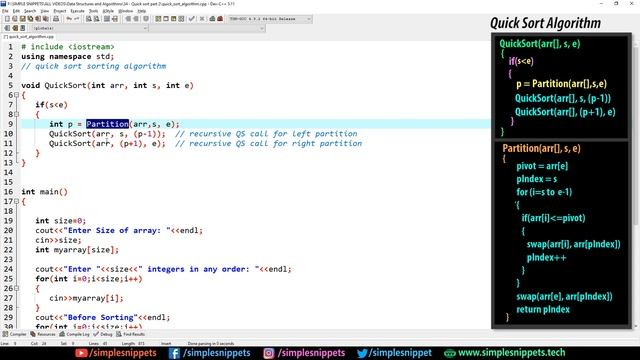Open the AStyle menu

pos(108,11)
